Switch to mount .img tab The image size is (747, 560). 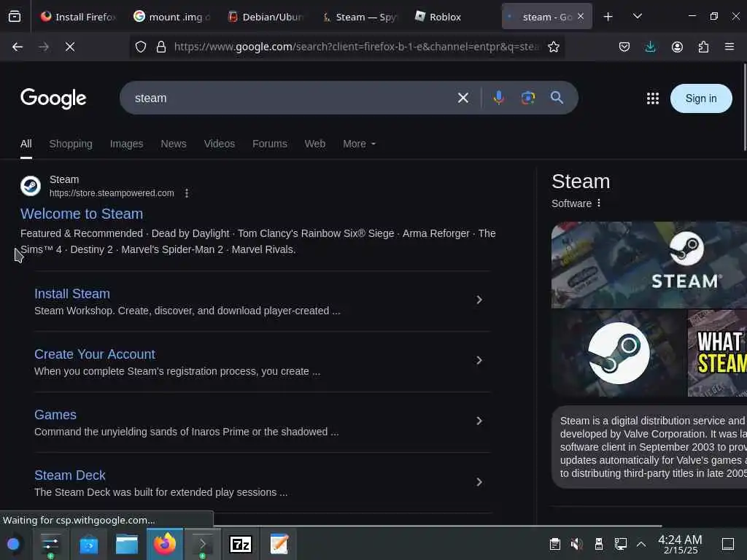click(172, 17)
